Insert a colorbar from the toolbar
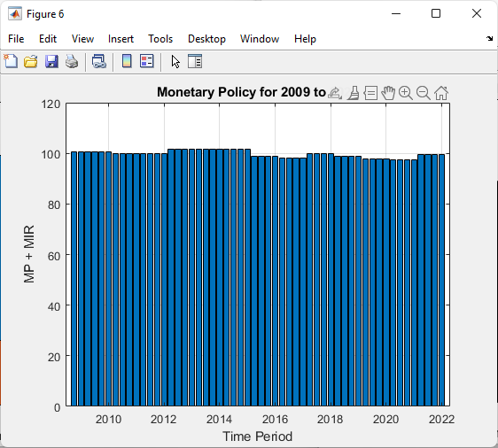 (x=127, y=61)
